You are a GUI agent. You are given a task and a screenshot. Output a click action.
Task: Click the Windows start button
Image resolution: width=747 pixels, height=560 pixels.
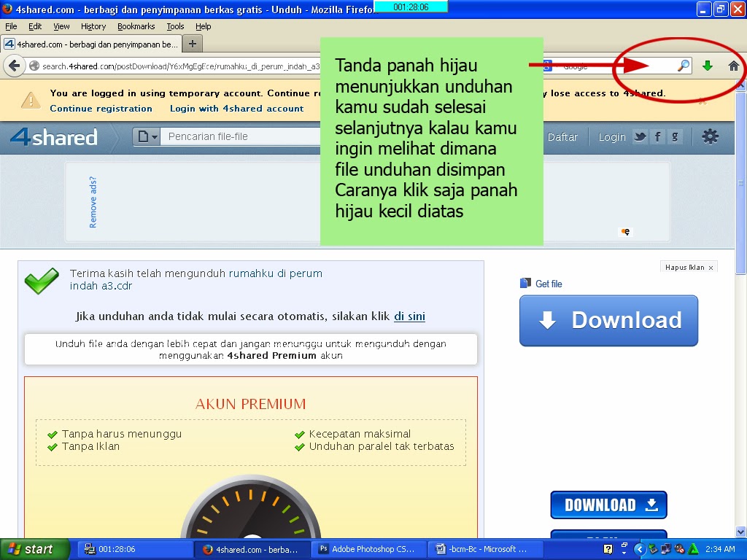click(x=34, y=549)
